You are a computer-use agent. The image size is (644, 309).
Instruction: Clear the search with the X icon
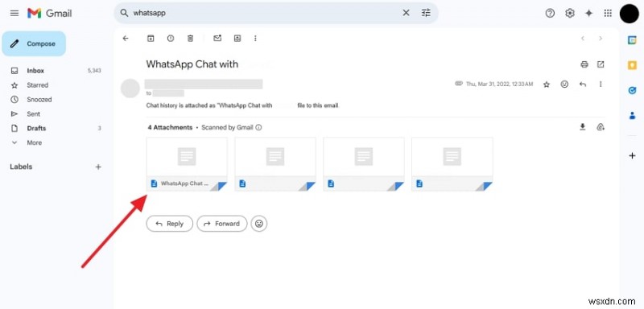pyautogui.click(x=406, y=13)
